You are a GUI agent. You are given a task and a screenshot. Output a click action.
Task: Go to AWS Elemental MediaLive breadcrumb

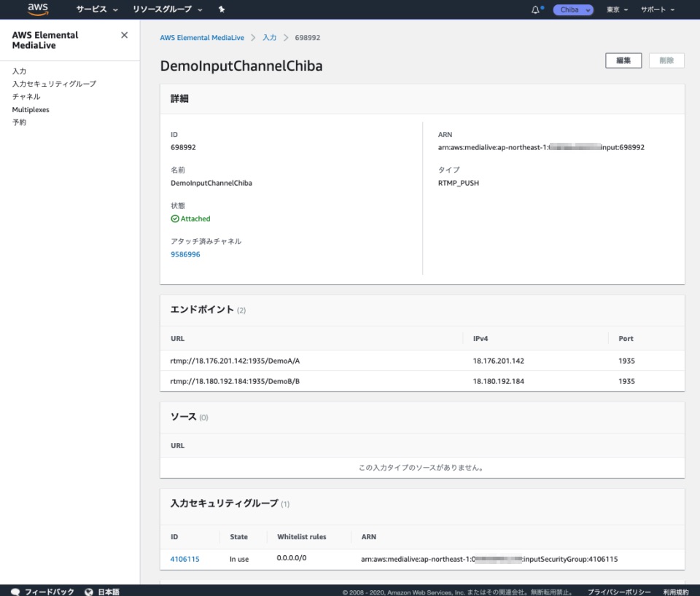coord(202,37)
